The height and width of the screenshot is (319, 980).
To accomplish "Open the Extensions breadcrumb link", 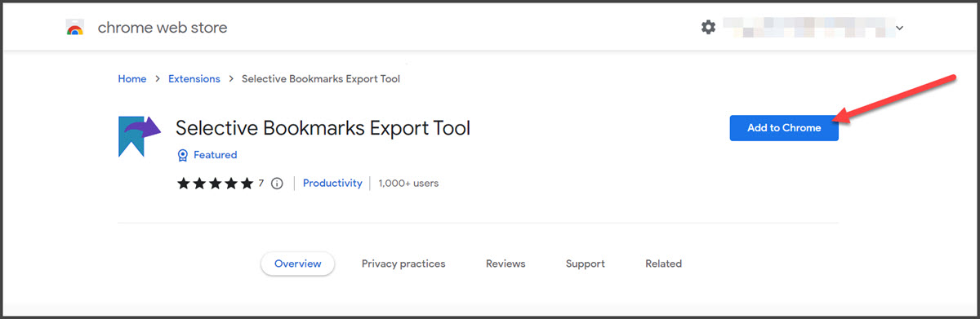I will (194, 79).
